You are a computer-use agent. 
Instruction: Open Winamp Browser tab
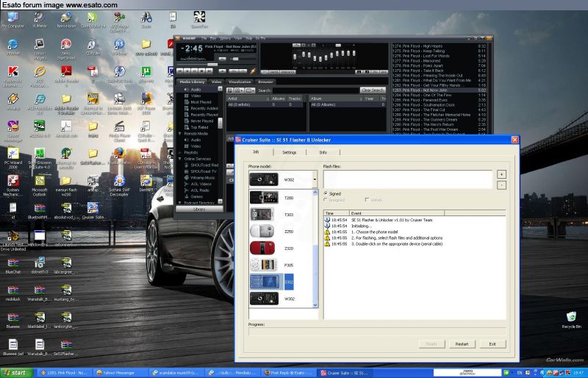[265, 82]
